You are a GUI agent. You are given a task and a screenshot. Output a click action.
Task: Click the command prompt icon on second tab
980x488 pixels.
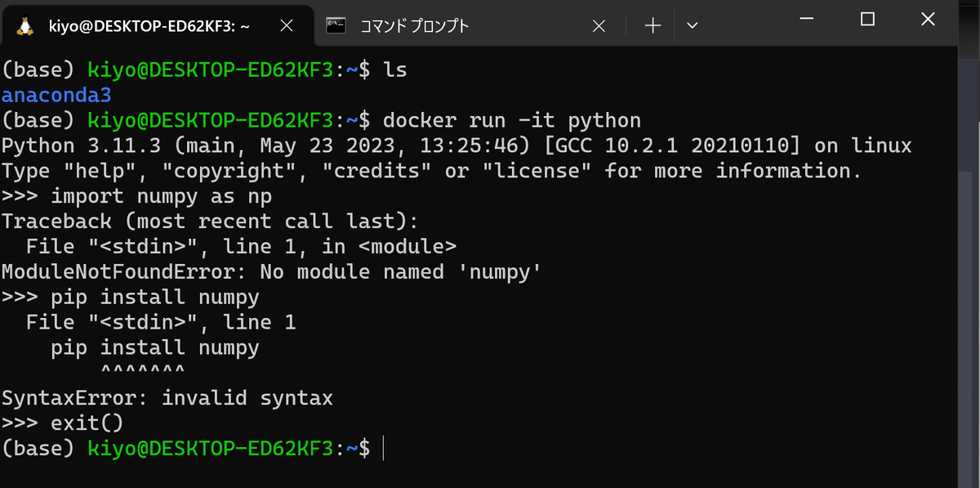[335, 26]
